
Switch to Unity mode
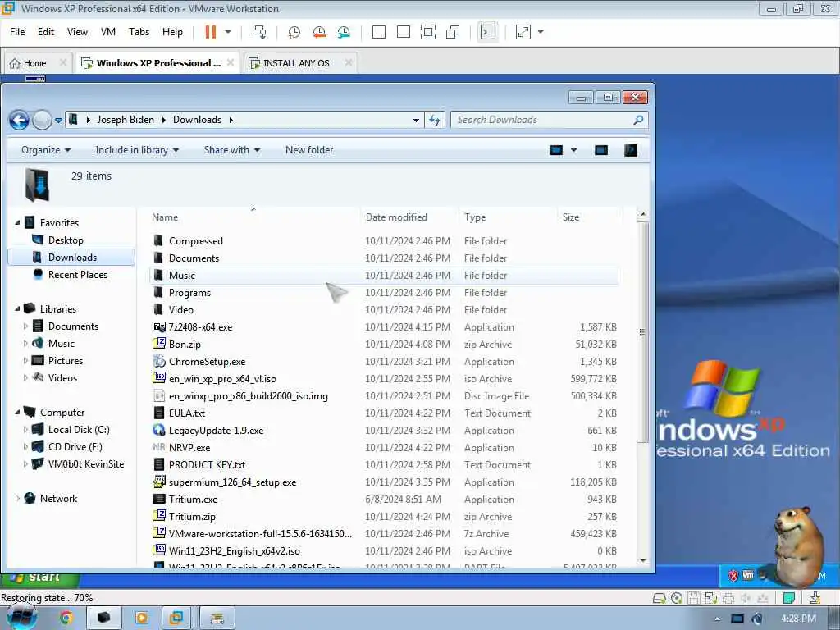453,32
